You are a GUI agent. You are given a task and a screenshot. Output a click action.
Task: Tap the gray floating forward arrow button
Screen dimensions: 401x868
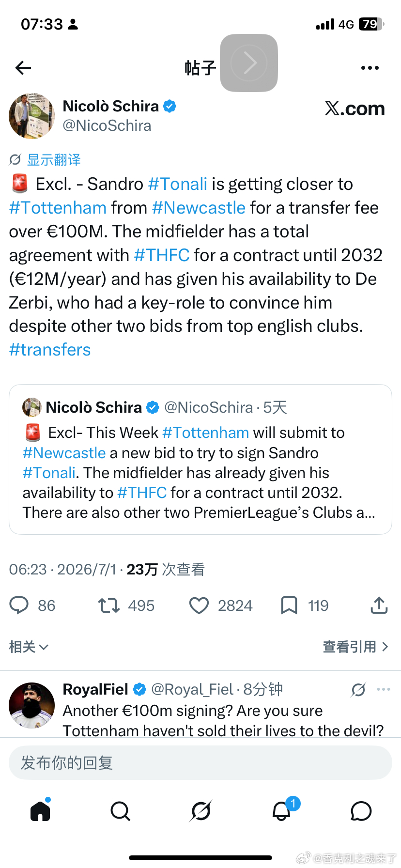(x=249, y=63)
